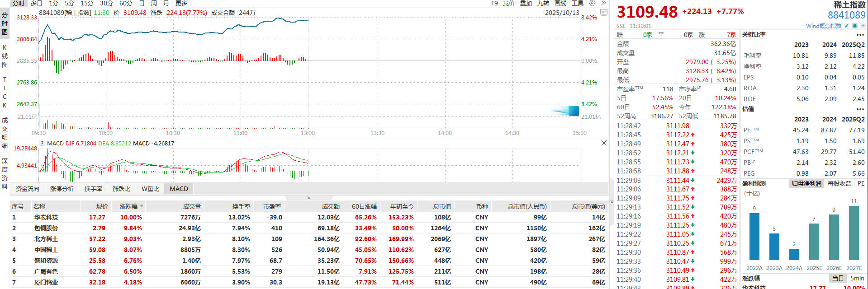Close the MACD indicator panel
Screen dimensions: 868x289
click(604, 143)
